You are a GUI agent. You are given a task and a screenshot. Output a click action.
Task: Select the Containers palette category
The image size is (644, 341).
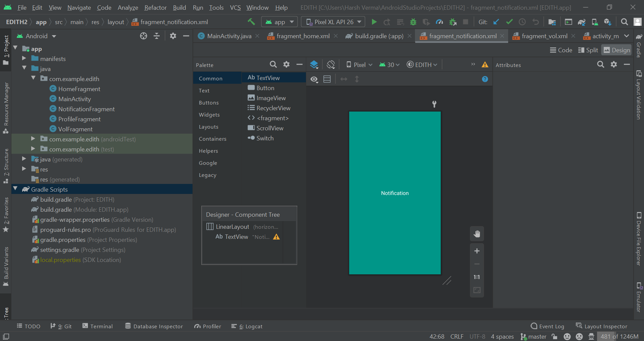point(212,139)
